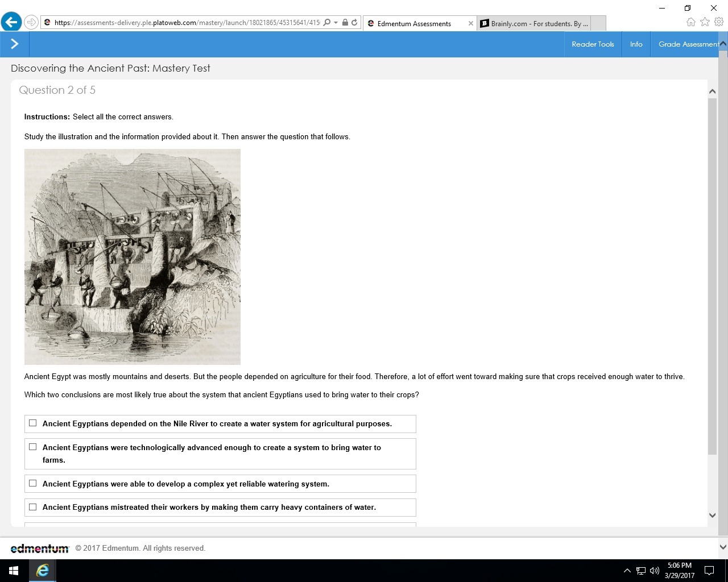The image size is (728, 582).
Task: Click the search magnifier in address bar
Action: click(326, 23)
